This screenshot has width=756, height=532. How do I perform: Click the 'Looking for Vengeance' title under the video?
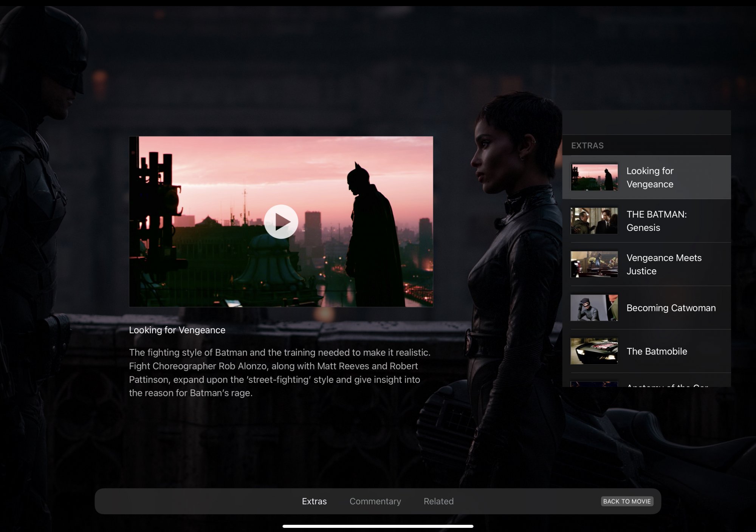(177, 330)
